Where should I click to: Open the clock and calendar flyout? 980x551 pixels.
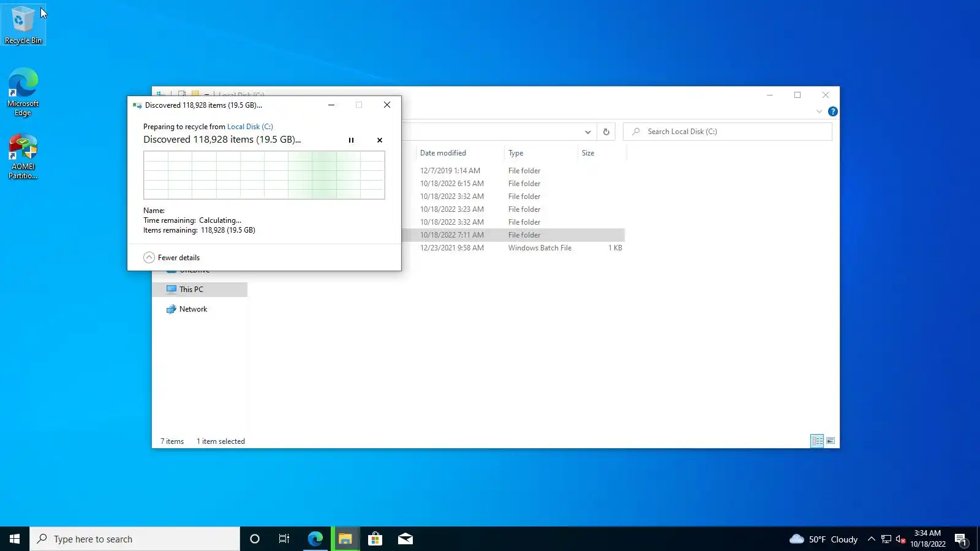[927, 539]
